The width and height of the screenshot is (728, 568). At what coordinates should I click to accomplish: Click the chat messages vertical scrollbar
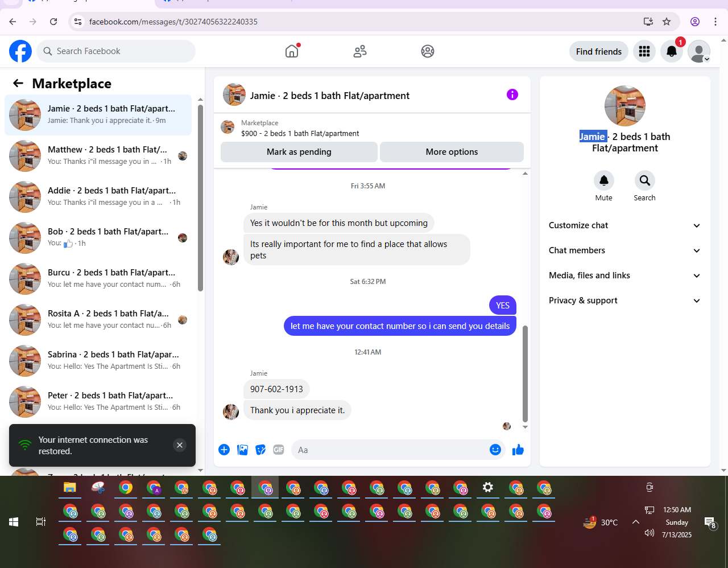tap(525, 373)
